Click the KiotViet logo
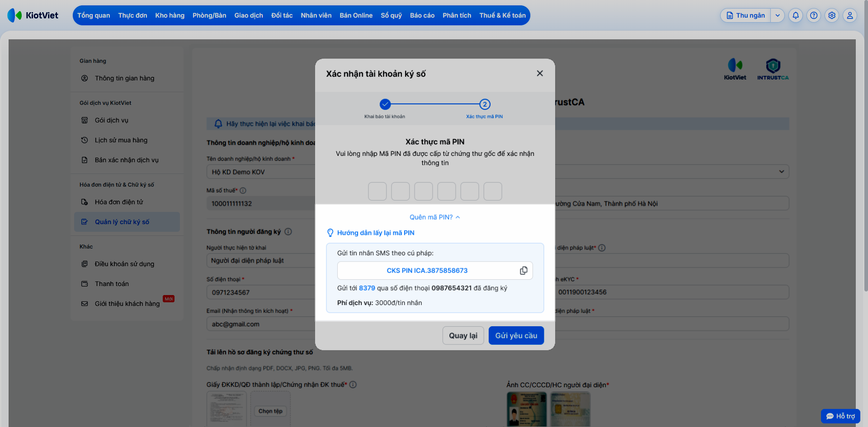 (33, 15)
